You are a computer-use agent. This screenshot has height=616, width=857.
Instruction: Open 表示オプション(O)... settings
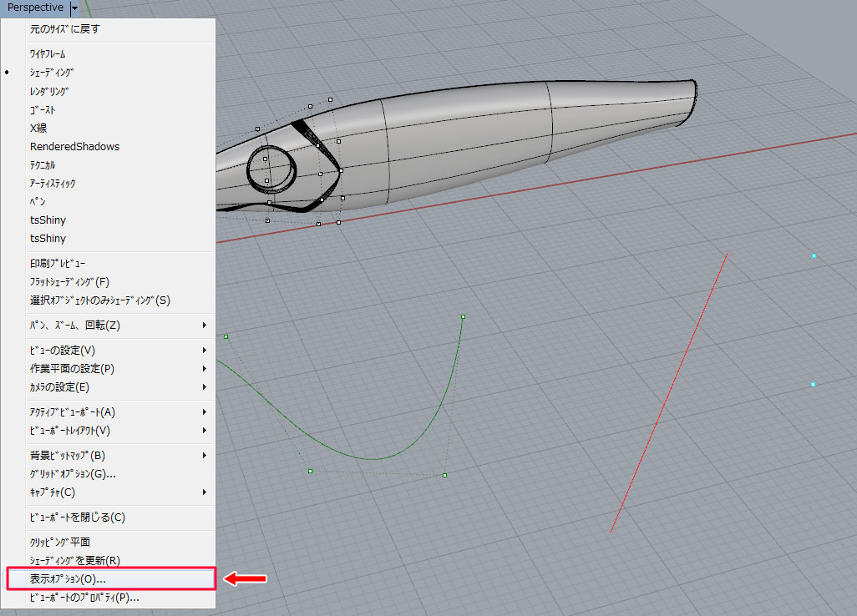pyautogui.click(x=111, y=579)
